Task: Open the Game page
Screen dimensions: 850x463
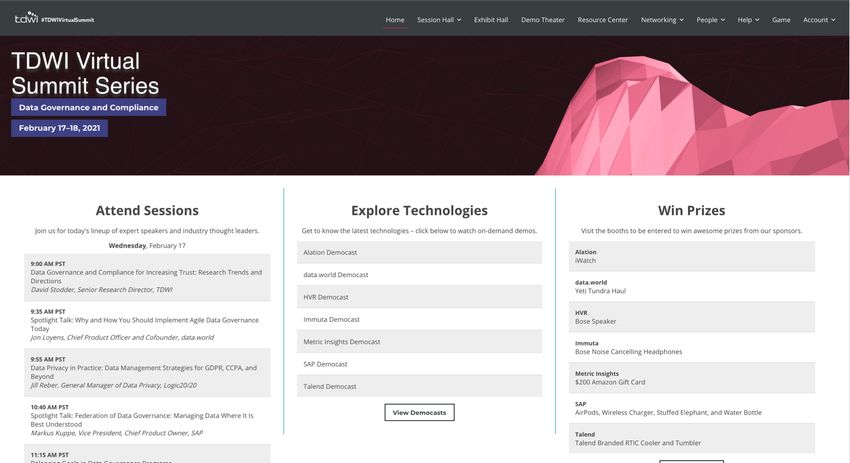Action: [x=781, y=20]
